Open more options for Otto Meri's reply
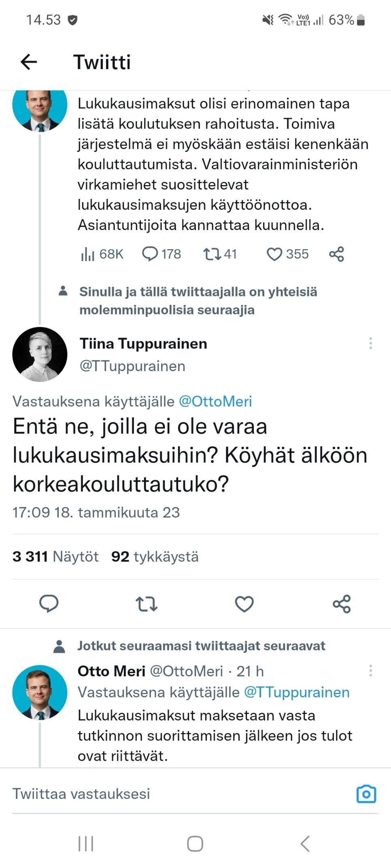The width and height of the screenshot is (391, 868). (370, 671)
